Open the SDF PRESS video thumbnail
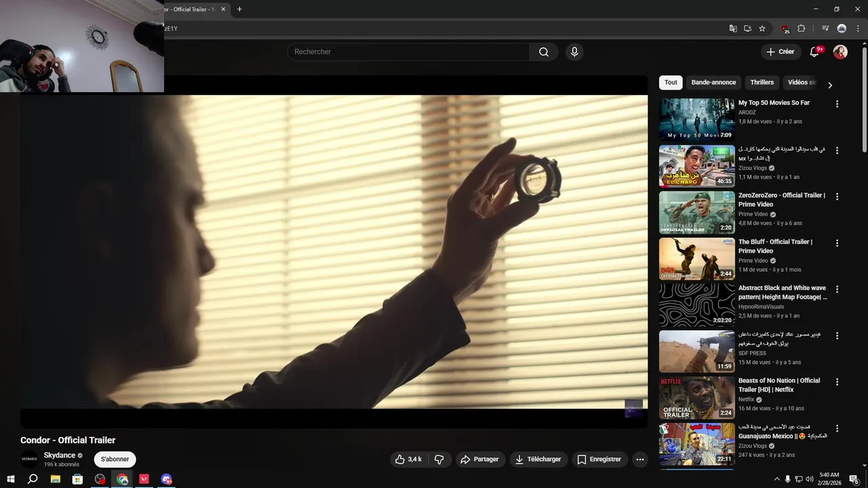The image size is (868, 488). click(697, 351)
